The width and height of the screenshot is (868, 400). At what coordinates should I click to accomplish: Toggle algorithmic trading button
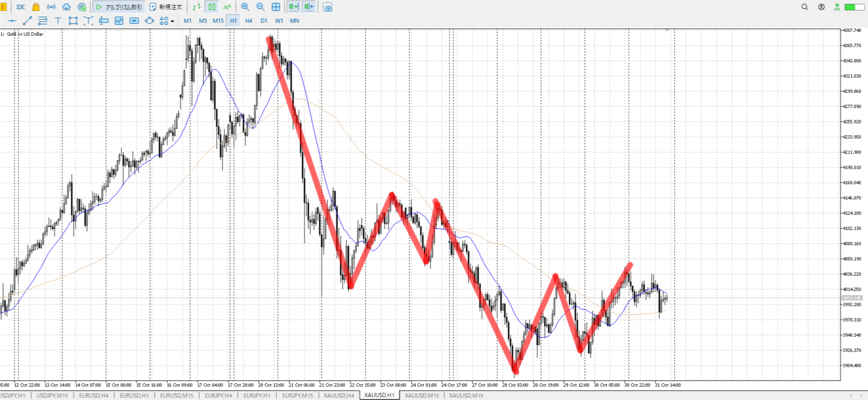pos(119,7)
